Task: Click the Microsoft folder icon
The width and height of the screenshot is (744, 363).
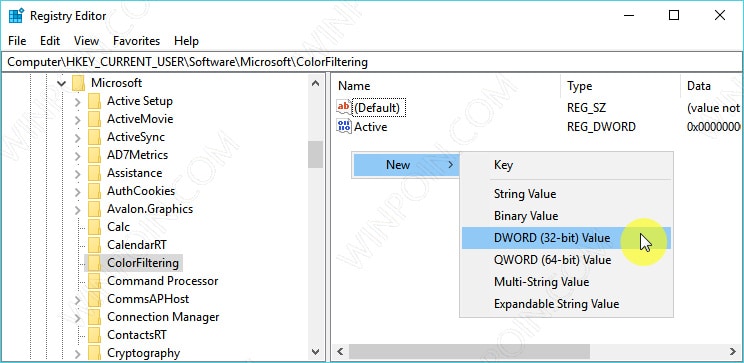Action: point(79,83)
